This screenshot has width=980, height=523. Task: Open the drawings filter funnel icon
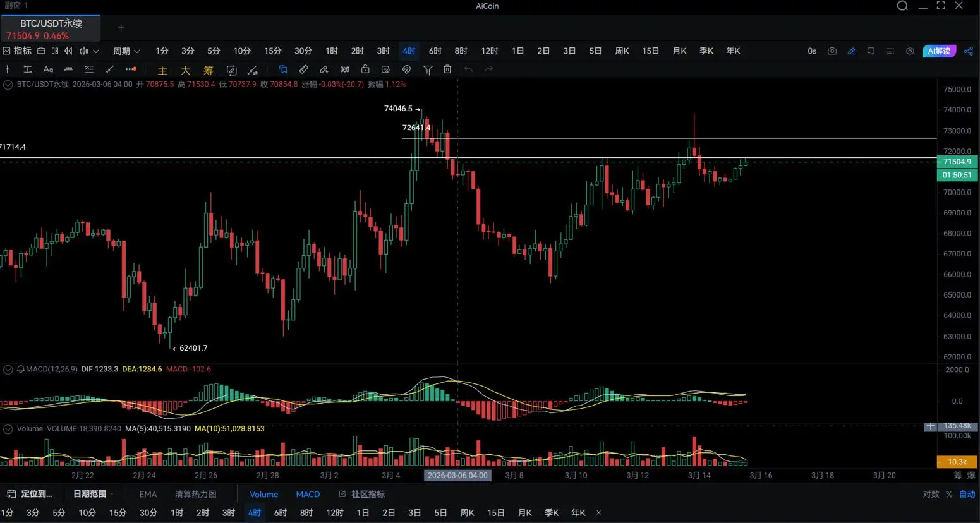(x=428, y=69)
